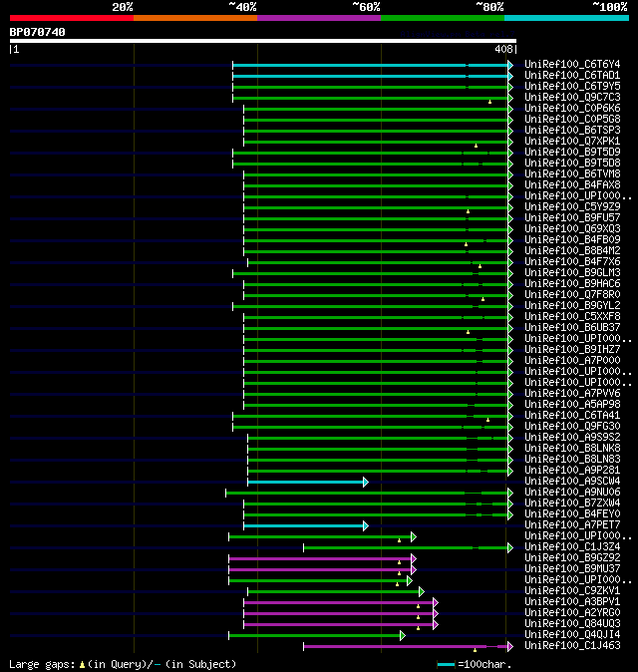Select hit label UniRef100_B9T5D8

click(572, 163)
